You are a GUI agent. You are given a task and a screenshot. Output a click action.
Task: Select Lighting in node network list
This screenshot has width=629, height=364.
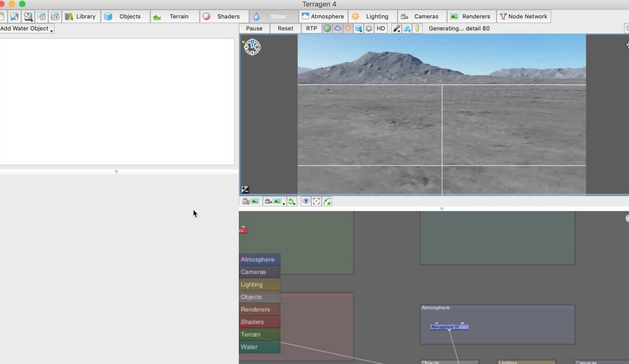tap(260, 285)
